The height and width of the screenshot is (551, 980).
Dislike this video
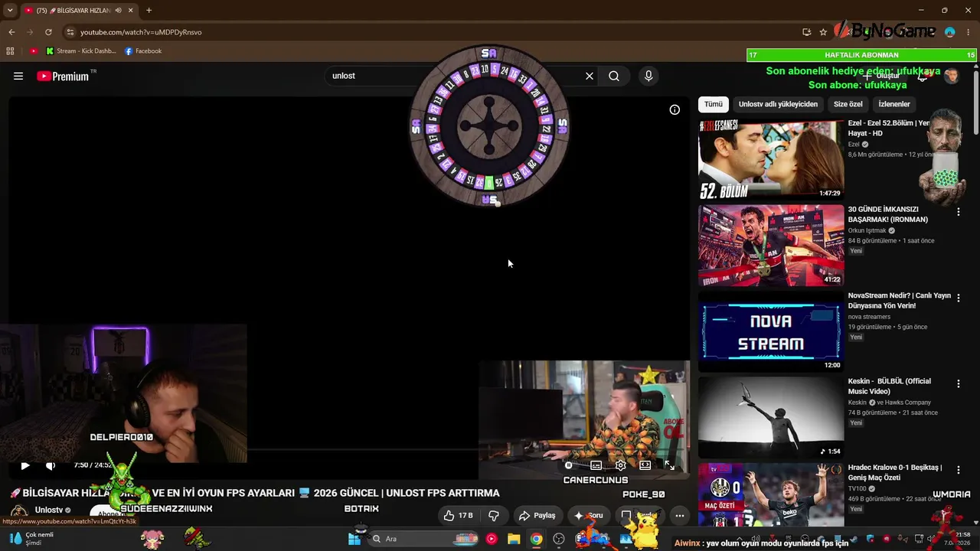pyautogui.click(x=494, y=516)
